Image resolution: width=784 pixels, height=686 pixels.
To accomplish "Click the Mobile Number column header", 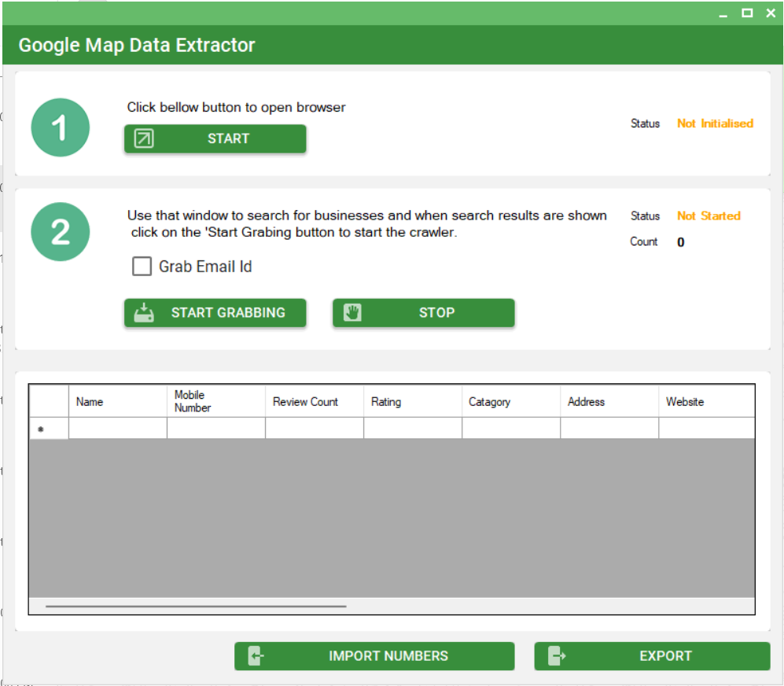I will (216, 401).
